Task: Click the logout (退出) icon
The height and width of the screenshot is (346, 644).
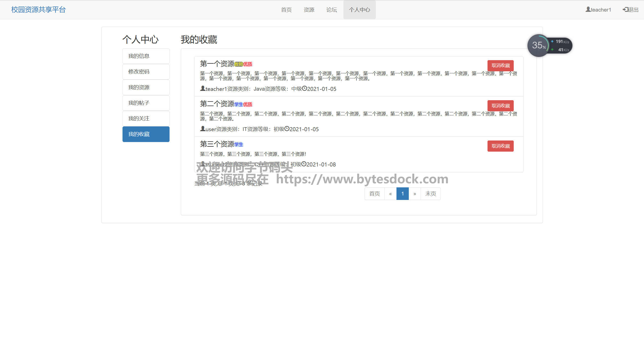Action: (625, 9)
